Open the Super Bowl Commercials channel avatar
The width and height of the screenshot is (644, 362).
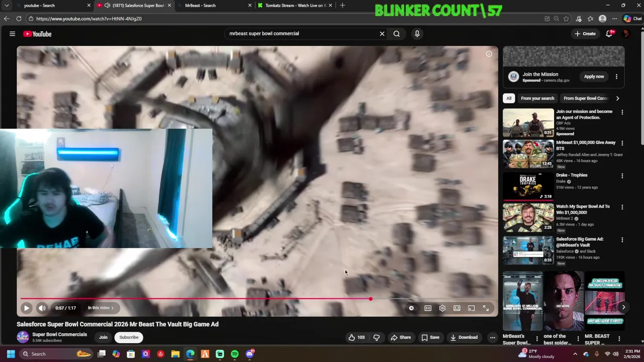point(23,337)
